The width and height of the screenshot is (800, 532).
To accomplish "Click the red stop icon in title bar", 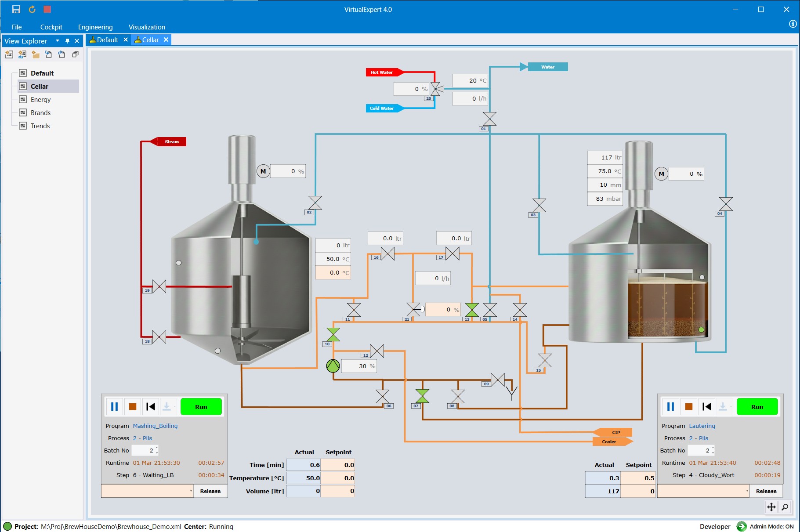I will pyautogui.click(x=47, y=9).
